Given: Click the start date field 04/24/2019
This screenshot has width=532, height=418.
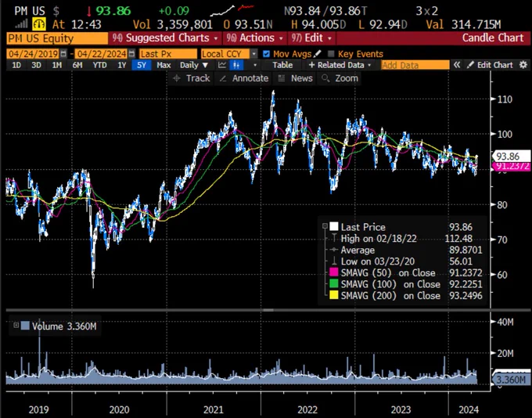Looking at the screenshot, I should point(34,54).
